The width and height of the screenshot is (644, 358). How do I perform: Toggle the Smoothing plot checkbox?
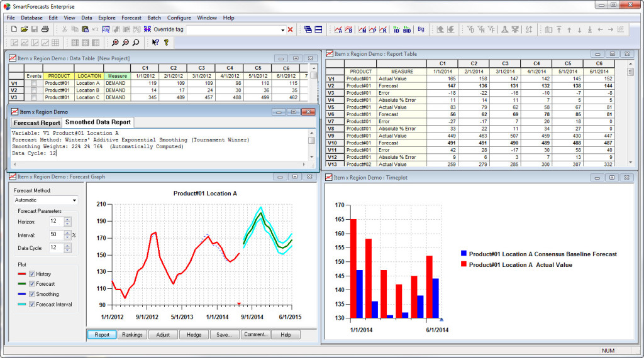(32, 295)
